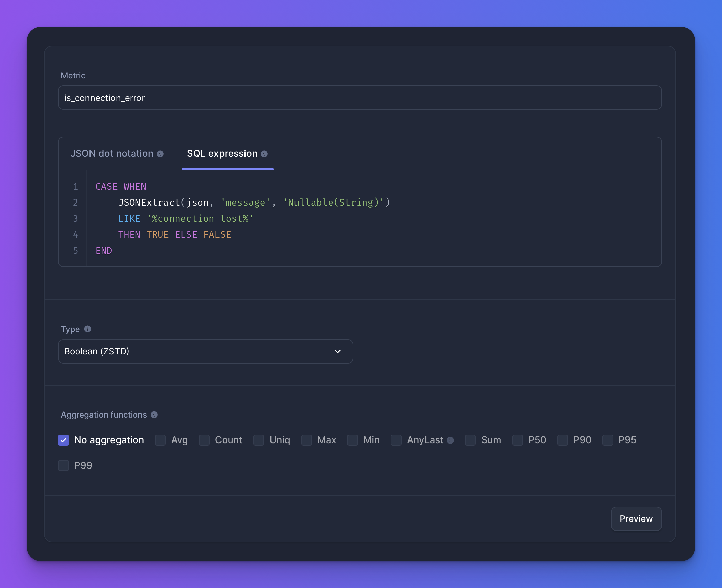
Task: Click the Aggregation functions label
Action: (104, 415)
